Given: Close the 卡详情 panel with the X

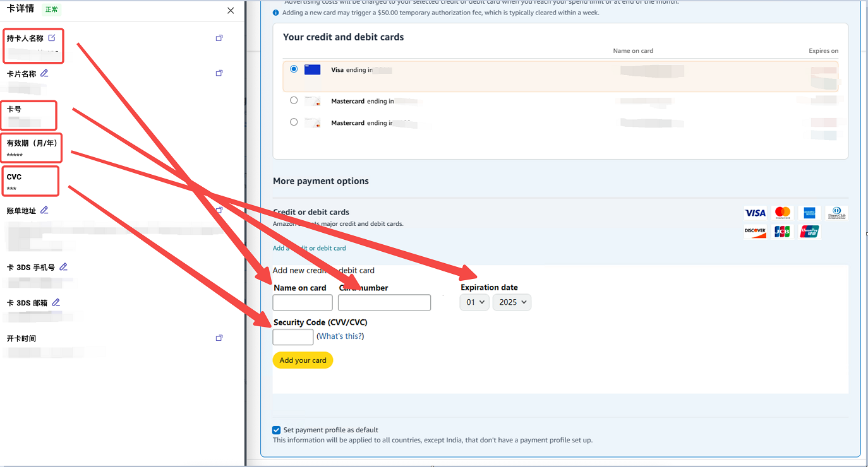Looking at the screenshot, I should click(x=231, y=11).
